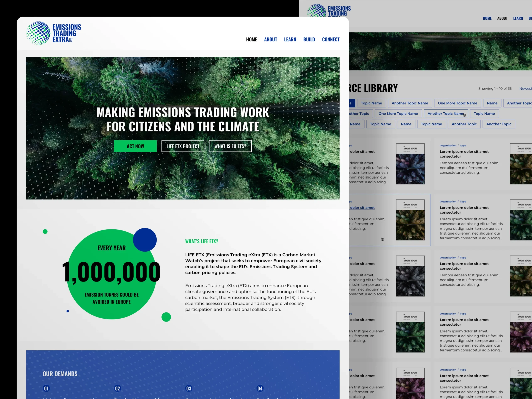Open the Newest sort dropdown
This screenshot has height=399, width=532.
[525, 89]
